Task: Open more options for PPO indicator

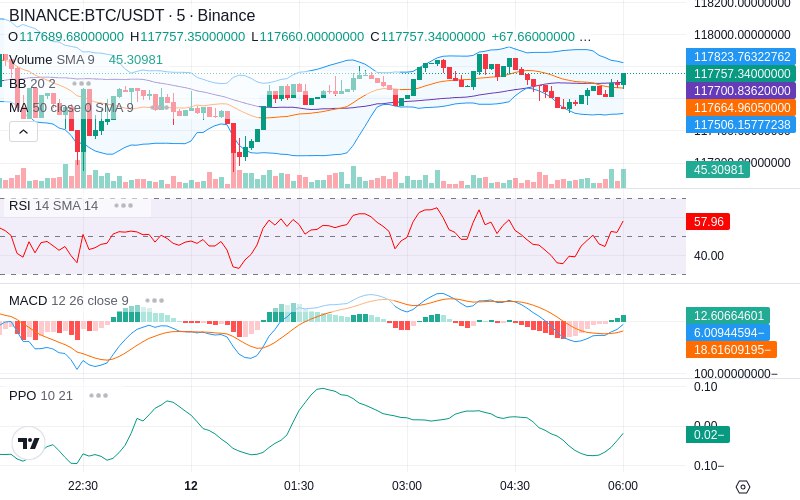Action: tap(98, 395)
